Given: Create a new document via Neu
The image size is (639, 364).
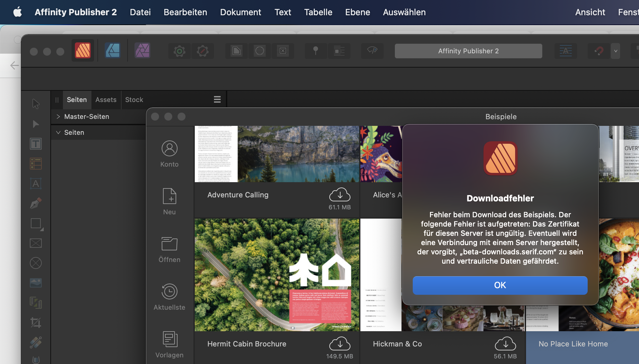Looking at the screenshot, I should [169, 201].
